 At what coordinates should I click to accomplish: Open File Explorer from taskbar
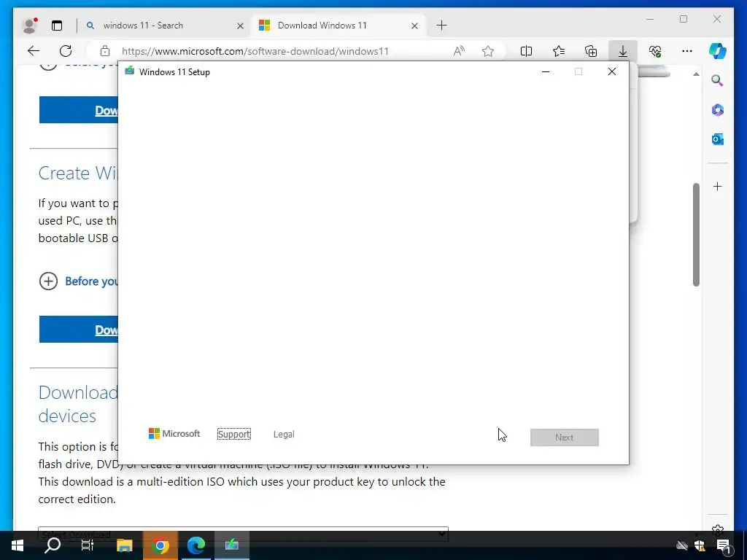[x=124, y=545]
